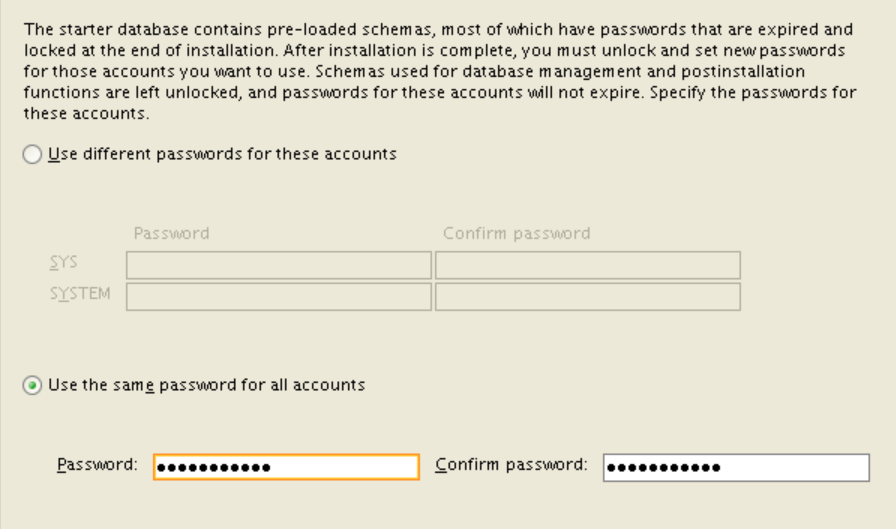Click the "Confirm password:" label at bottom
Screen dimensions: 896x529
510,465
